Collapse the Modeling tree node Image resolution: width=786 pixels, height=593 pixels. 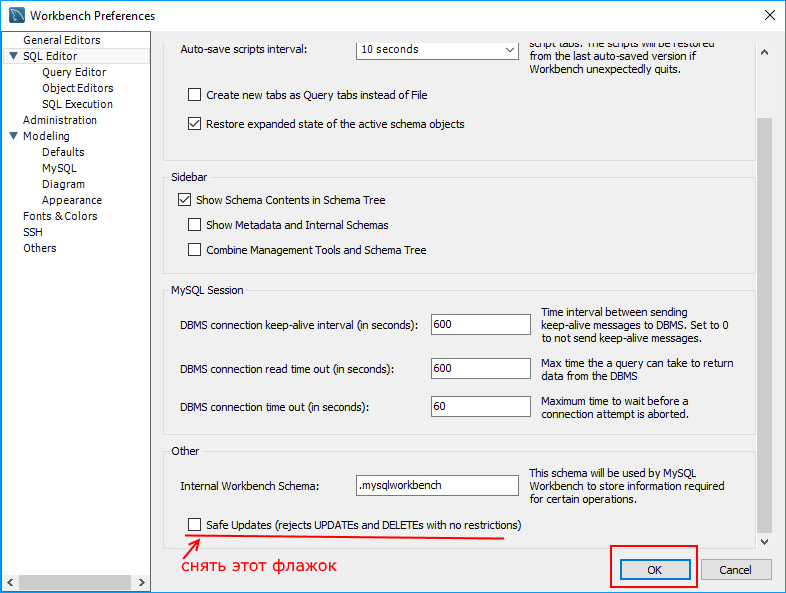click(x=13, y=137)
